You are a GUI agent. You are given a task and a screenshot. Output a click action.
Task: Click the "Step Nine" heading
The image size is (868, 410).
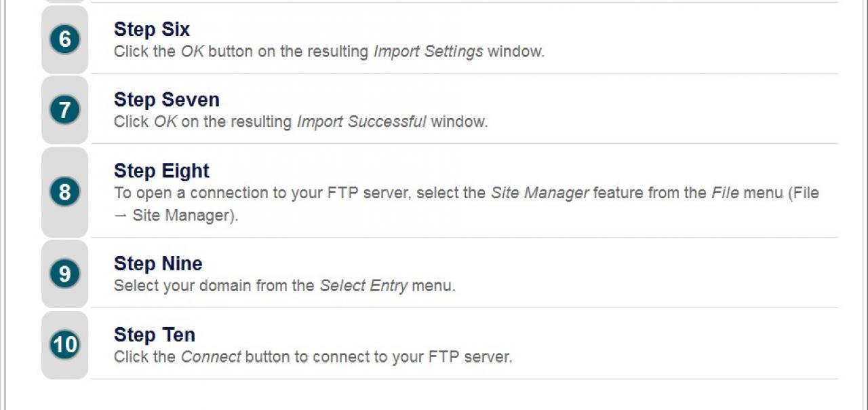coord(158,263)
